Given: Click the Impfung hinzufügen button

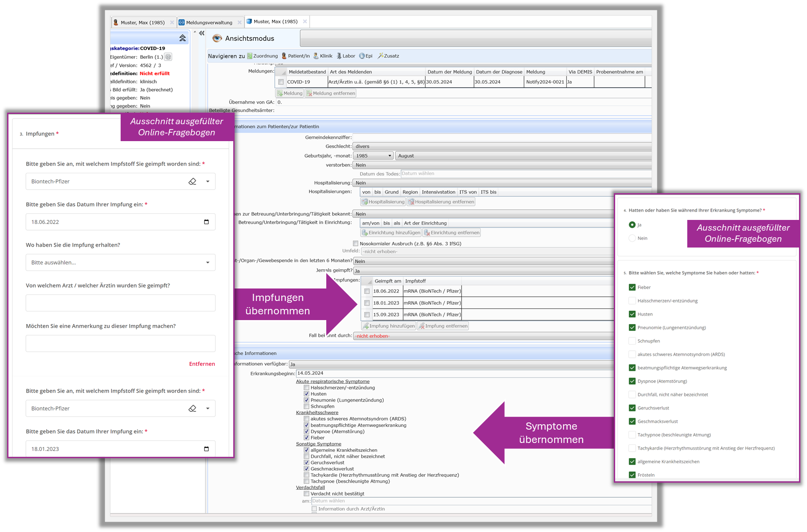Looking at the screenshot, I should tap(389, 326).
